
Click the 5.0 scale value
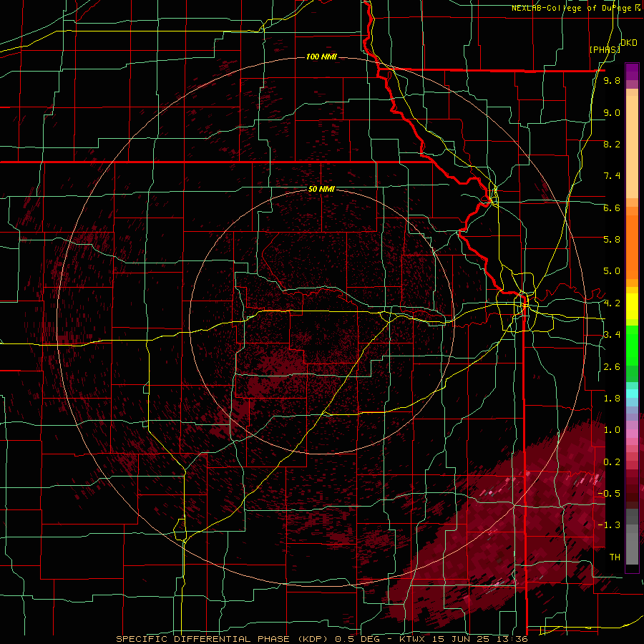612,271
